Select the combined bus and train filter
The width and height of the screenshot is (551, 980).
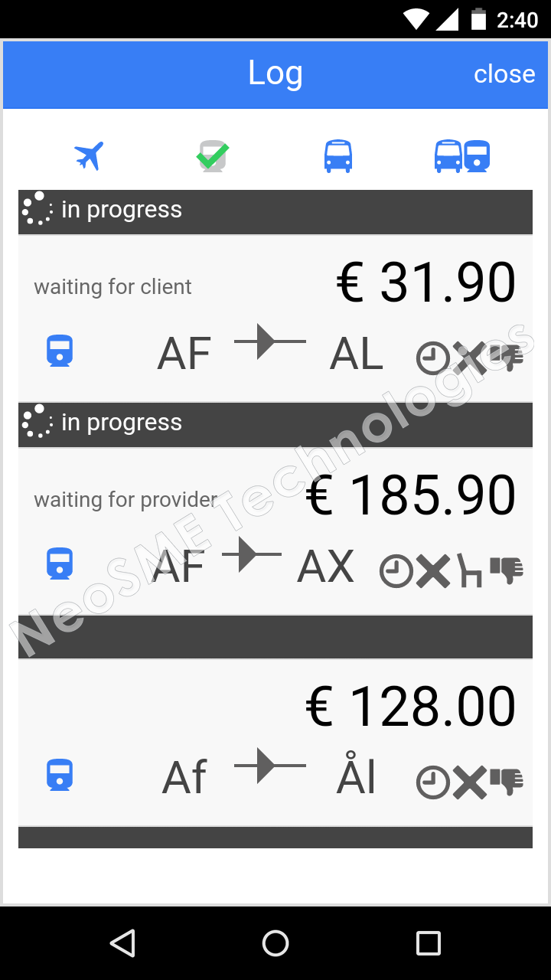(461, 156)
